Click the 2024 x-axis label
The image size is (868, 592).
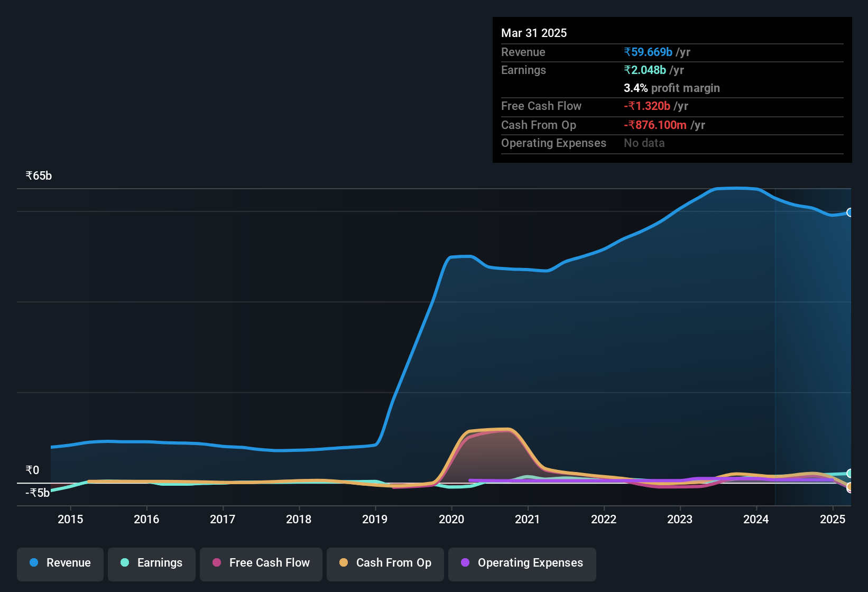[756, 519]
